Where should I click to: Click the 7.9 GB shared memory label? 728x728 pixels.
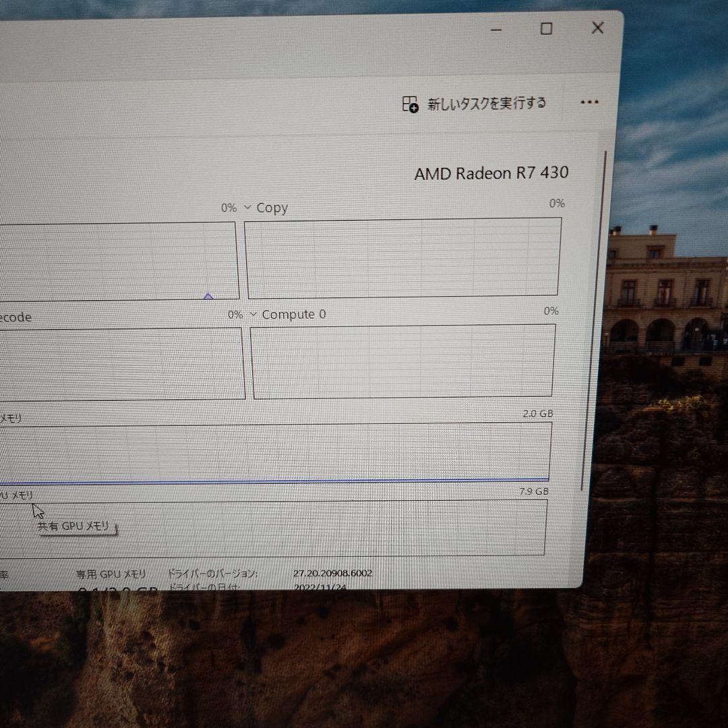coord(532,490)
